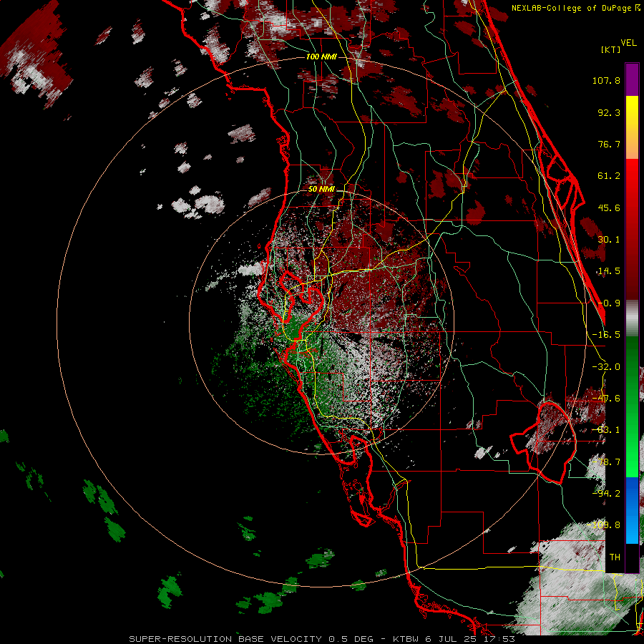Click the 50 NMI range ring label
Viewport: 644px width, 644px height.
321,190
